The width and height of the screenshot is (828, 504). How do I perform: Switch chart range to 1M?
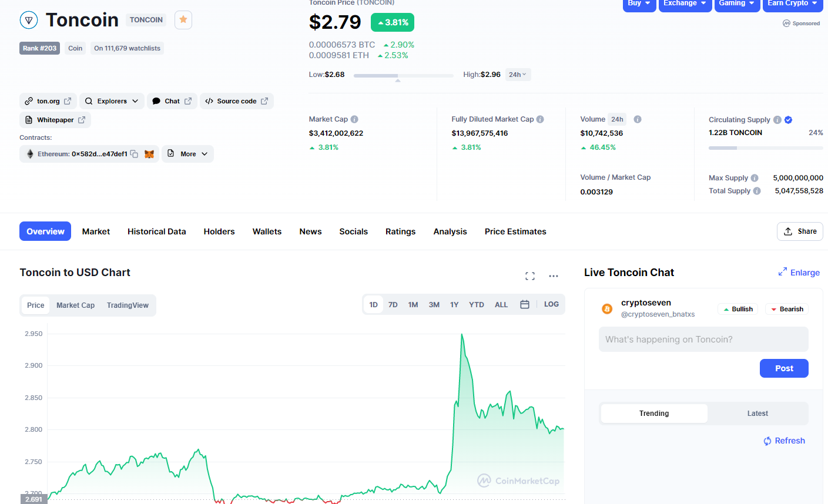(413, 305)
